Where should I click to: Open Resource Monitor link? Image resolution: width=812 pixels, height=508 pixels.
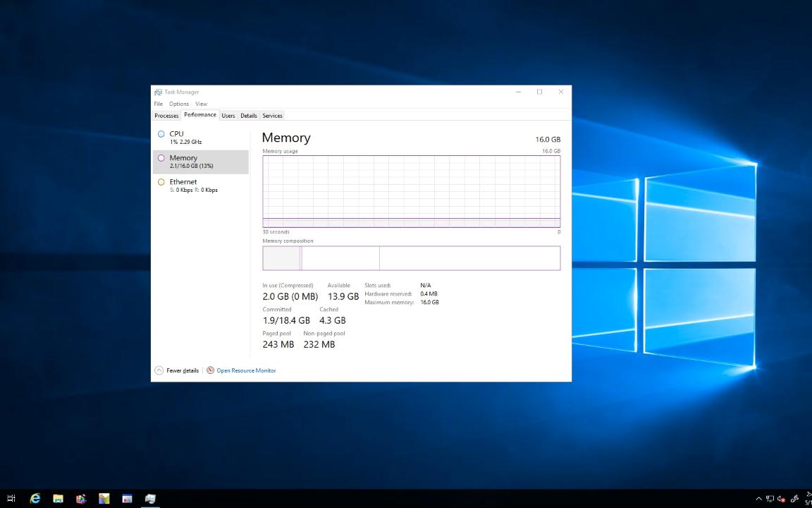click(245, 370)
